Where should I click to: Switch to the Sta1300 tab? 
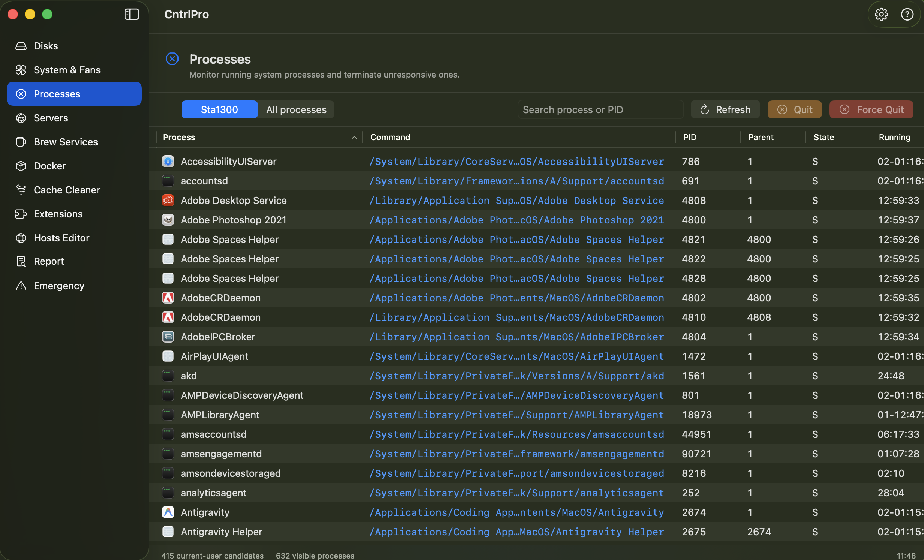point(219,109)
